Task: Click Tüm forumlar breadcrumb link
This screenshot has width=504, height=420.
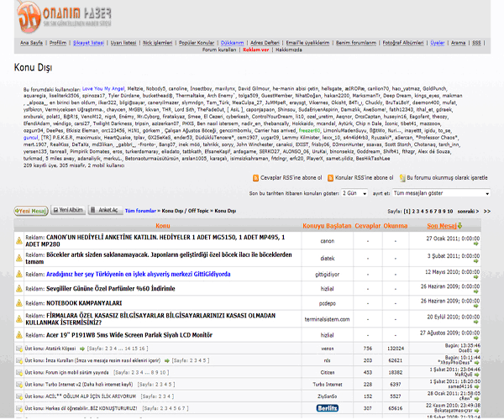Action: point(140,211)
